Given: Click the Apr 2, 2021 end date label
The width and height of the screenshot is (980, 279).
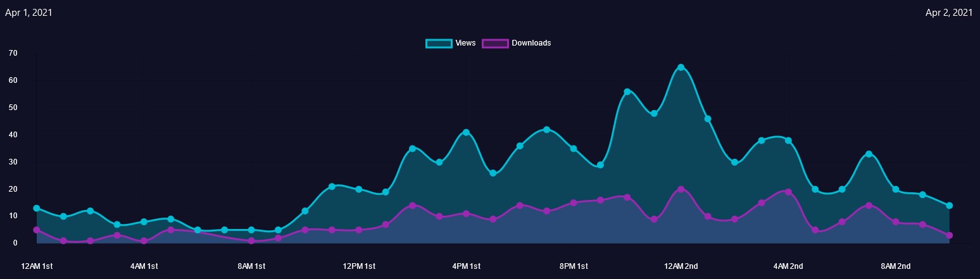Looking at the screenshot, I should 948,13.
